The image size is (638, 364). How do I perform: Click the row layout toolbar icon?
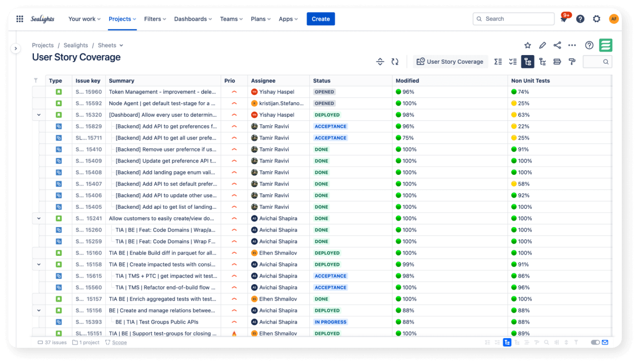coord(557,61)
